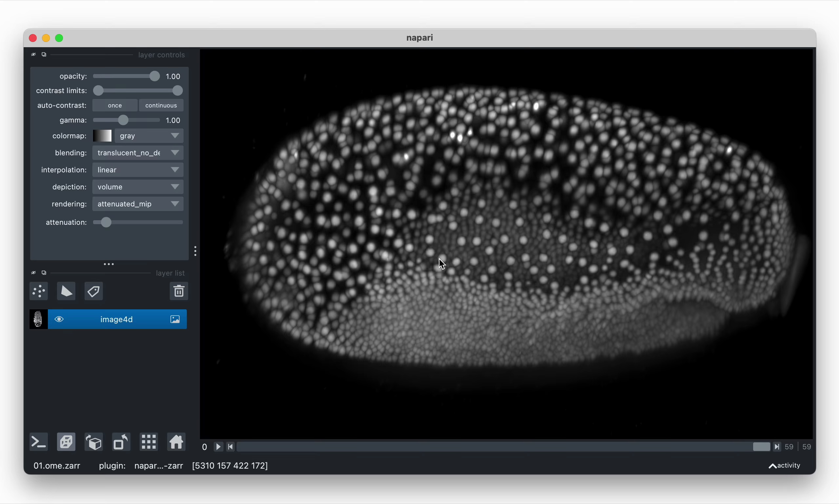Viewport: 839px width, 504px height.
Task: Click the grid view toggle icon
Action: click(x=148, y=442)
